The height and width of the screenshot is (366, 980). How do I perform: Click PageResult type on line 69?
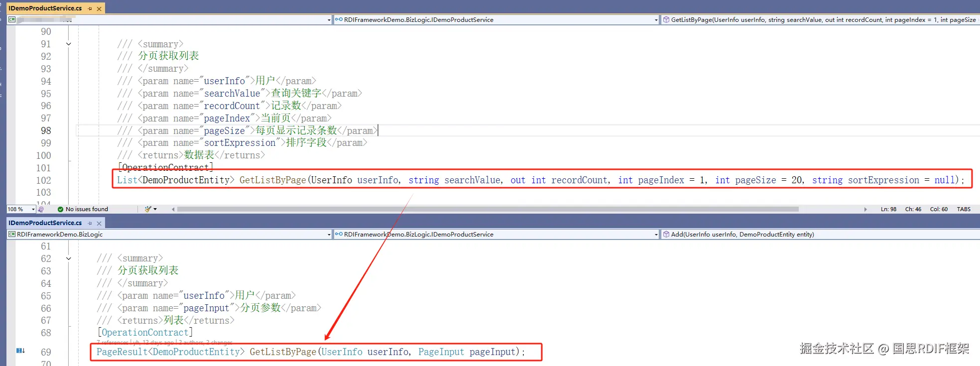[122, 352]
